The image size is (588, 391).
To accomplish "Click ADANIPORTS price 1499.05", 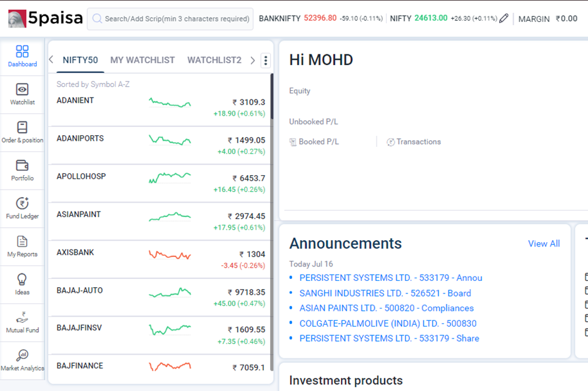I will pos(246,140).
